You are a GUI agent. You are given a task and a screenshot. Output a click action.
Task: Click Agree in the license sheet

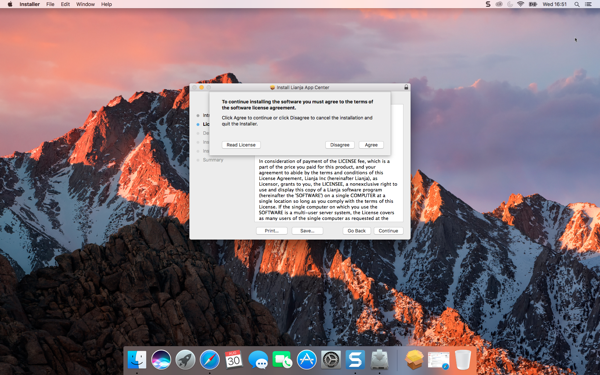tap(371, 145)
